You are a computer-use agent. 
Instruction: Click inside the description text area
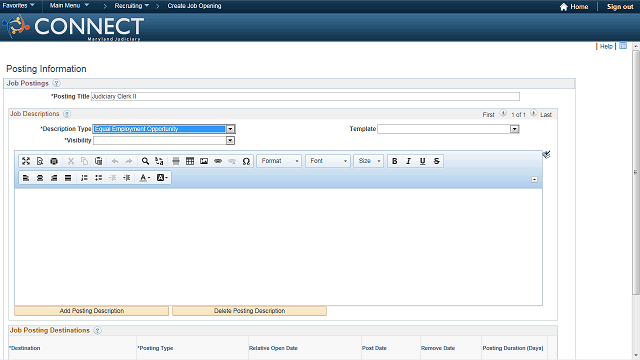[x=278, y=247]
